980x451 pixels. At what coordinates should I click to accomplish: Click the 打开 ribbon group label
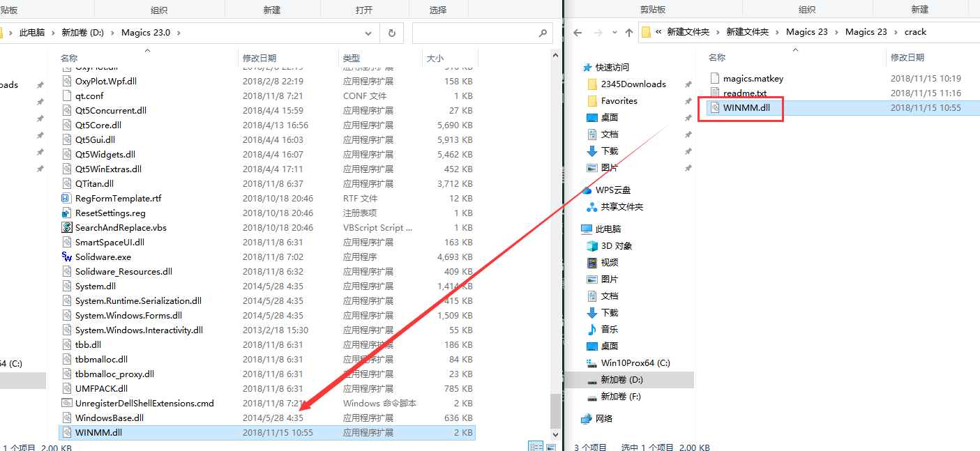point(364,10)
